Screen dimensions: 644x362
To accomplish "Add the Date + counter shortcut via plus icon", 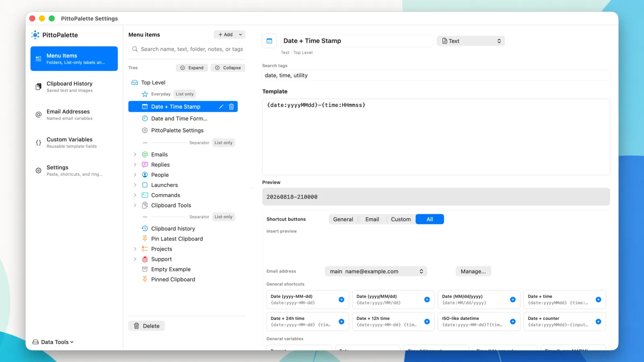I will click(599, 322).
